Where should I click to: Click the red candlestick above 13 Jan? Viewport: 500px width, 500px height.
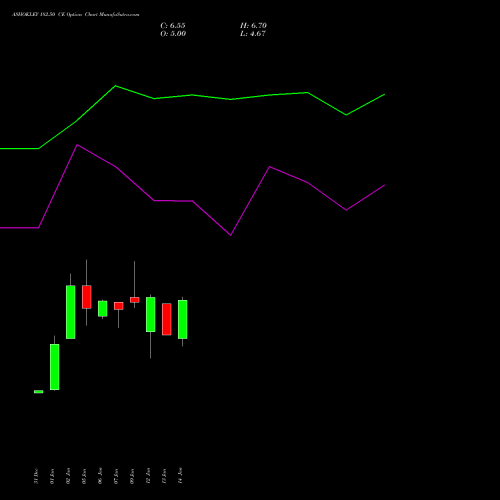tap(167, 319)
